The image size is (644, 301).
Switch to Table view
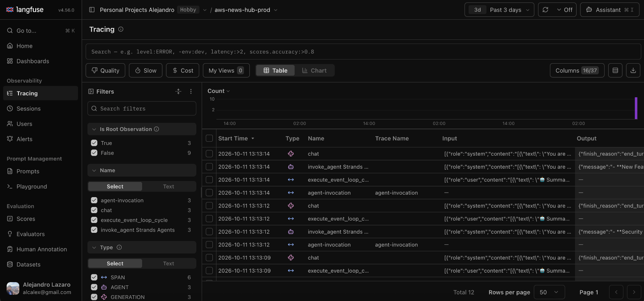(x=275, y=71)
